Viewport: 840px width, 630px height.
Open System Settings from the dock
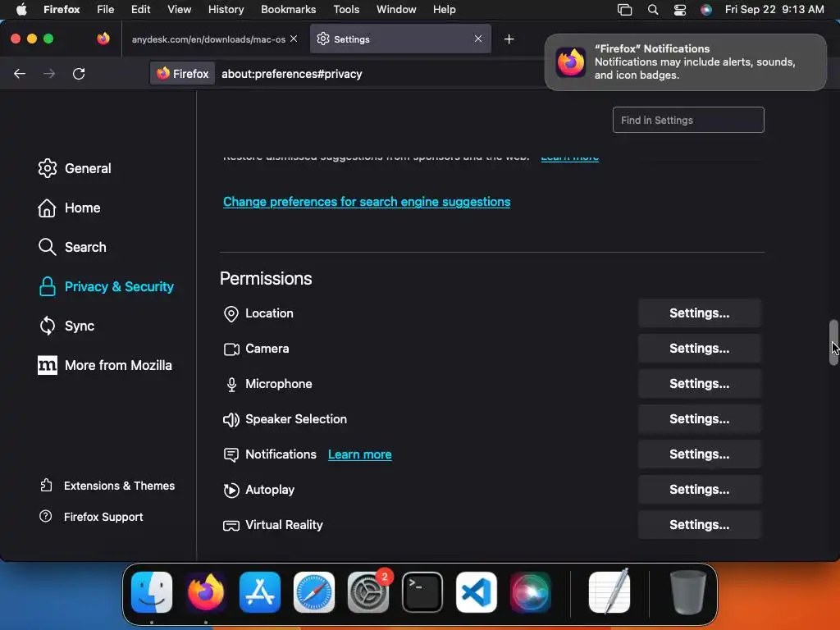(x=368, y=592)
